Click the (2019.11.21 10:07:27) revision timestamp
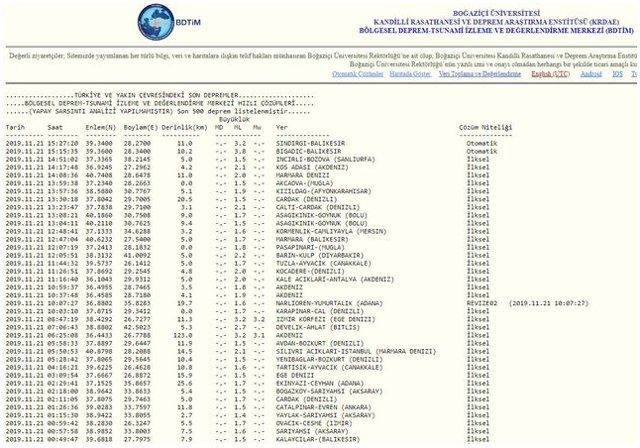Screen dimensions: 640x448 (549, 303)
